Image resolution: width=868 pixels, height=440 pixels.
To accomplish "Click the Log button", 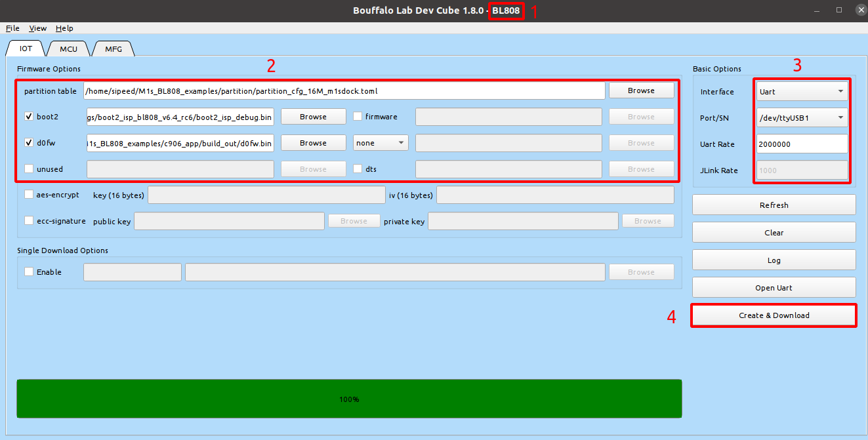I will pyautogui.click(x=774, y=260).
